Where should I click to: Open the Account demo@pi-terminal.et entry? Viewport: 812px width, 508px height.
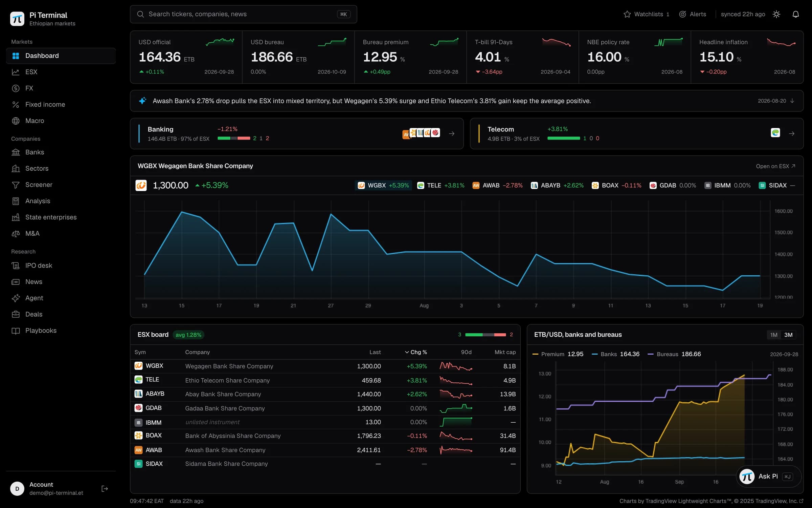[56, 489]
